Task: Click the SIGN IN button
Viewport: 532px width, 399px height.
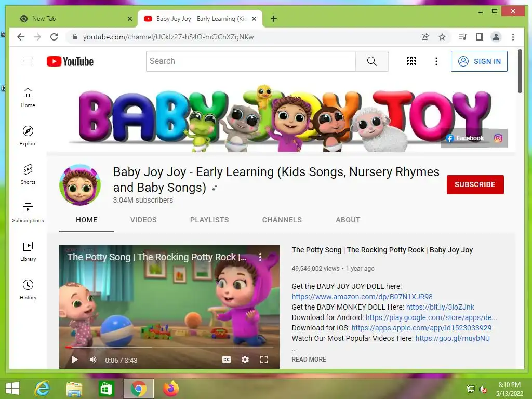Action: pos(479,61)
